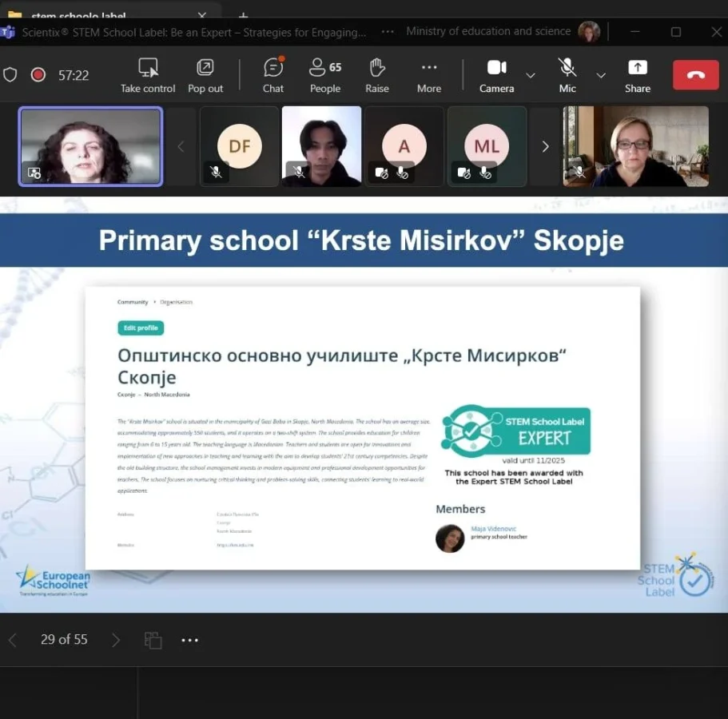Expand microphone options dropdown arrow

601,75
